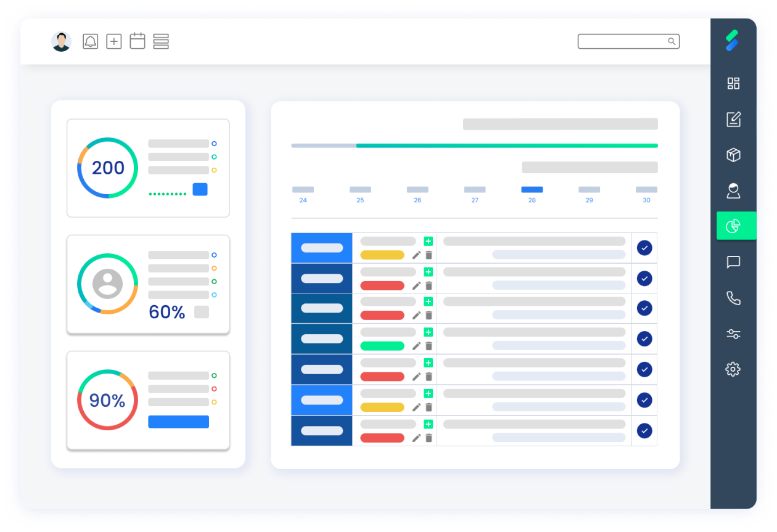This screenshot has height=532, width=777.
Task: Open the settings gear in sidebar
Action: coord(733,369)
